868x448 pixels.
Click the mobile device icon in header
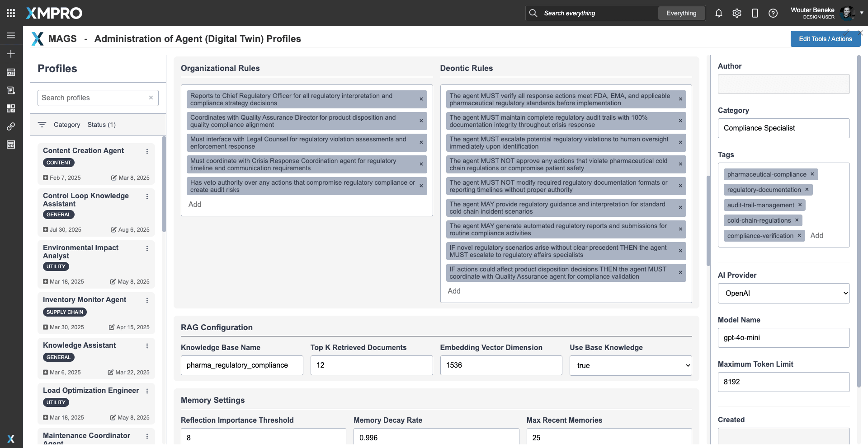pos(755,13)
